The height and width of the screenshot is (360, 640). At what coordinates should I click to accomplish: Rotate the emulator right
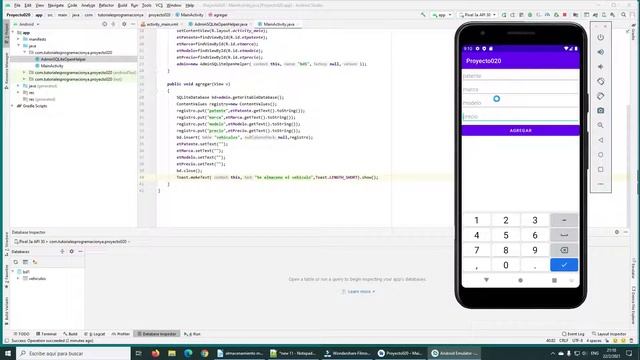600,96
